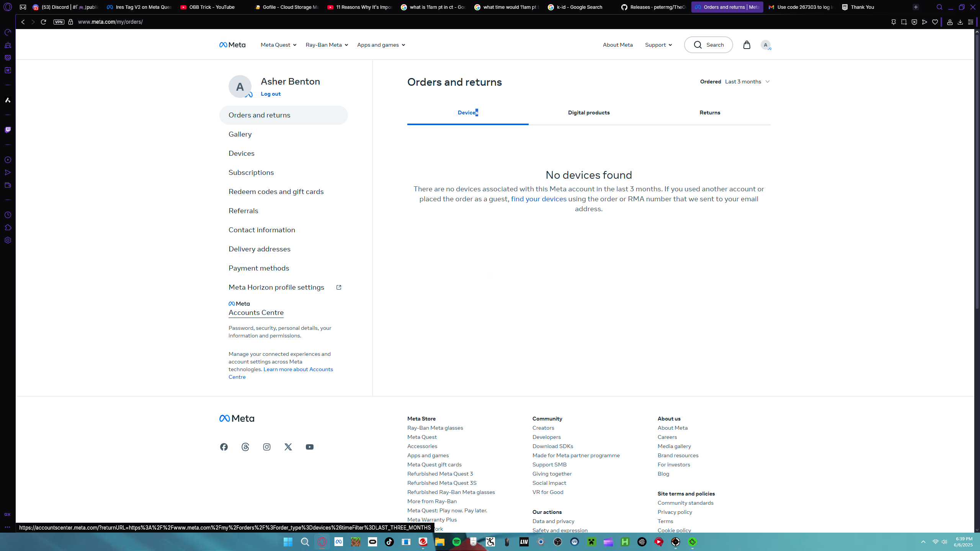Open Refurbished Meta Quest 3 footer link
This screenshot has width=980, height=551.
(440, 474)
